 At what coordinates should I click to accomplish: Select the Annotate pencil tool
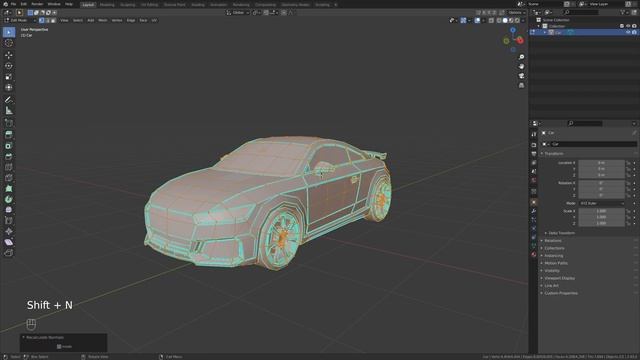click(9, 100)
